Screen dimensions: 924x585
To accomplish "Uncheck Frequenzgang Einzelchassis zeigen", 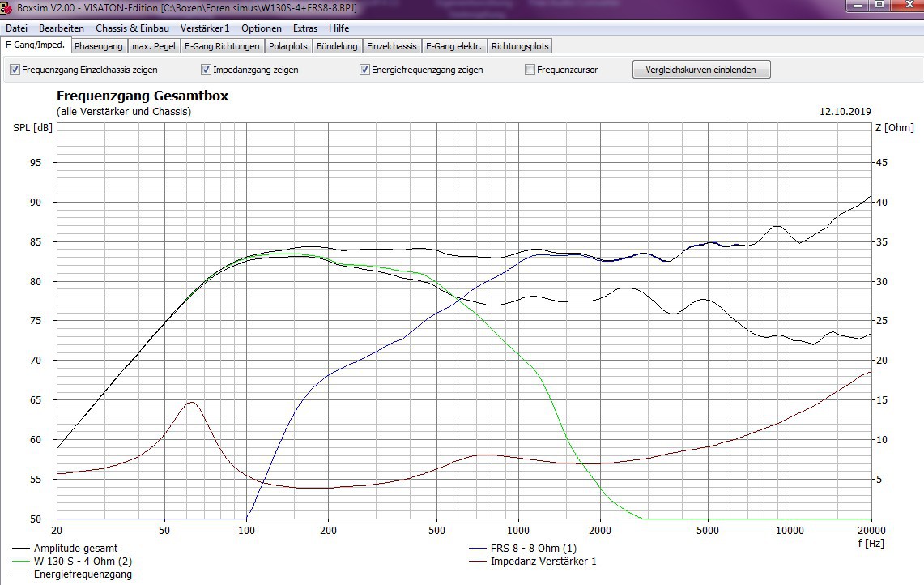I will [x=15, y=70].
